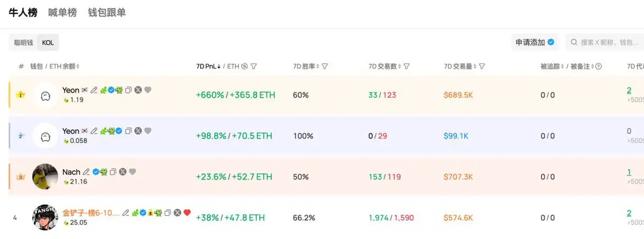Click the 1,974 / 1,590 trade count
This screenshot has height=239, width=644.
[x=391, y=218]
